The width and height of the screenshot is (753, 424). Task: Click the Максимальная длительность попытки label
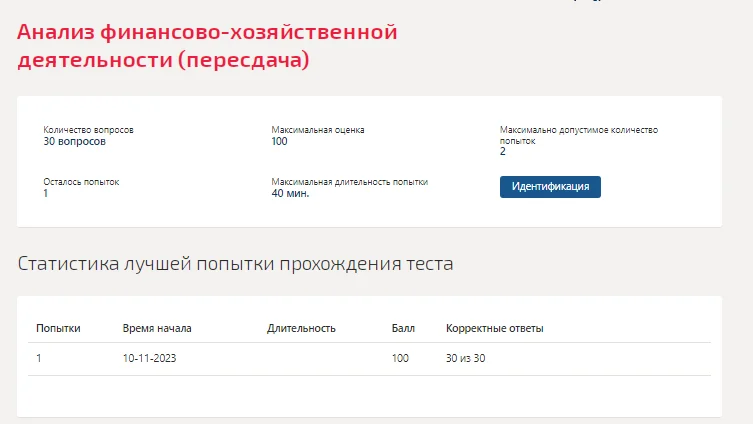350,182
